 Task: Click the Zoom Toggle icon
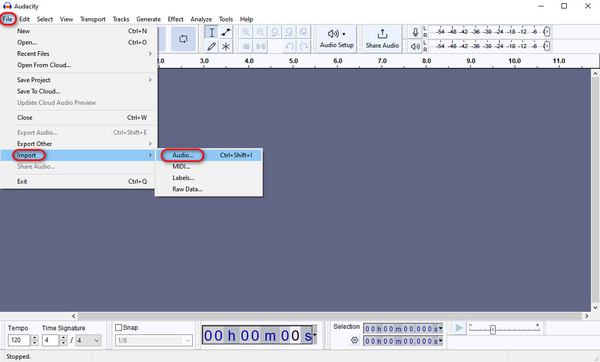click(x=303, y=33)
